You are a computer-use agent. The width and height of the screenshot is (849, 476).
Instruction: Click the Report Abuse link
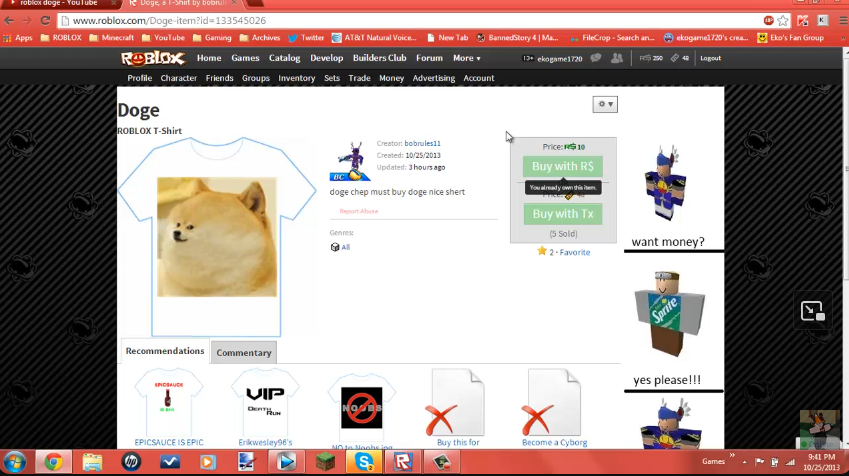(359, 211)
